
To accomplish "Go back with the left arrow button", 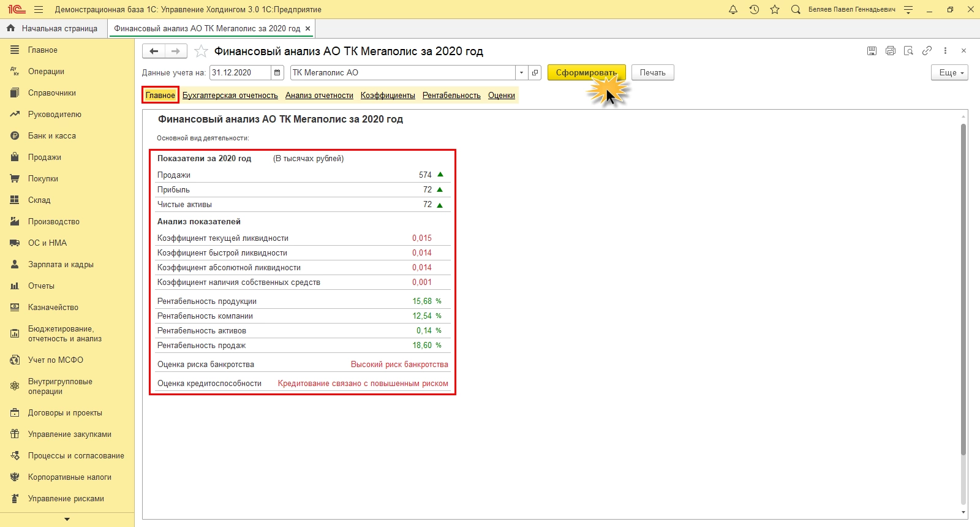I will pos(154,51).
